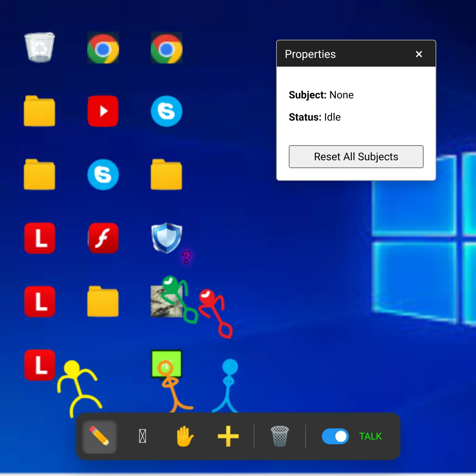The height and width of the screenshot is (476, 476).
Task: Select the folder directly below Recycle Bin
Action: [x=40, y=111]
